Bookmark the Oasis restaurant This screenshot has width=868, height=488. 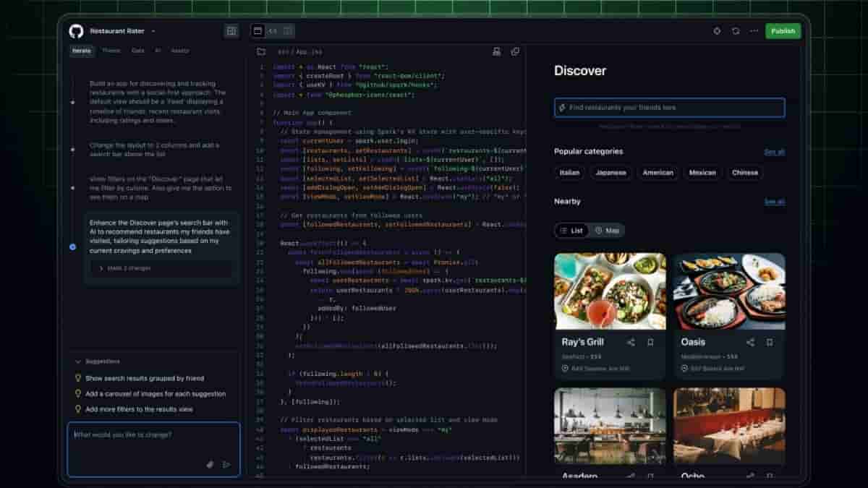coord(770,342)
